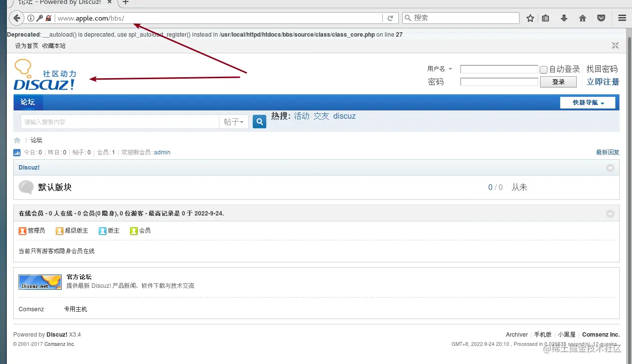This screenshot has width=632, height=364.
Task: Open new tab with plus button
Action: click(126, 2)
